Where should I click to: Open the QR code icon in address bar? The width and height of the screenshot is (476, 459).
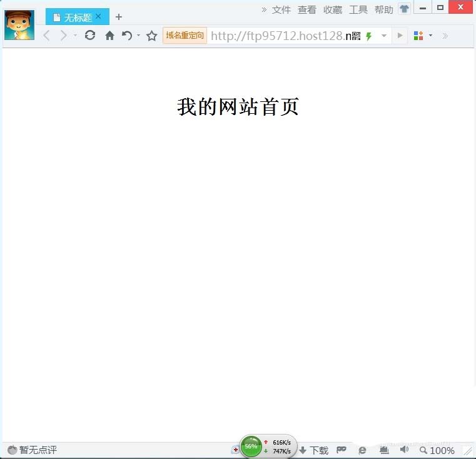[x=356, y=36]
